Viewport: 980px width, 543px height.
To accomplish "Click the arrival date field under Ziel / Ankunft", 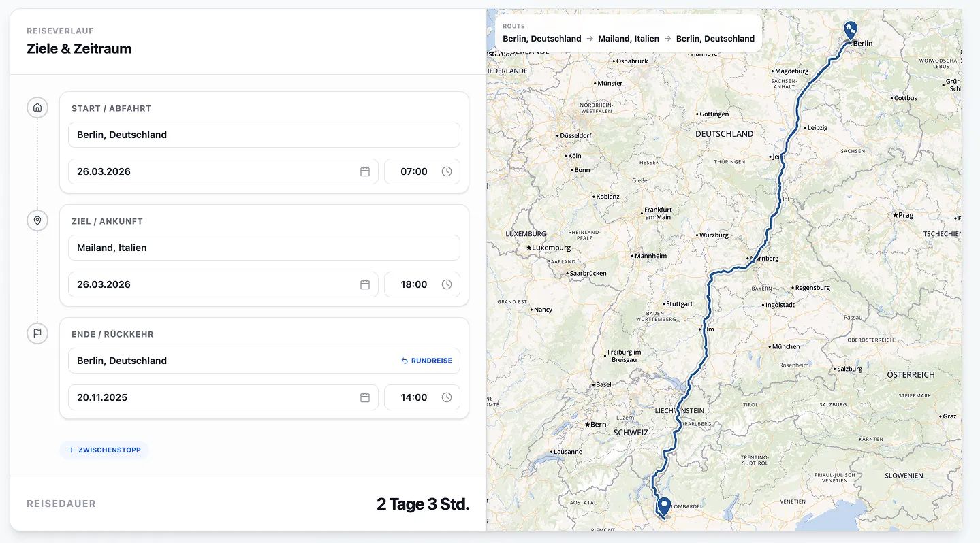I will [223, 284].
